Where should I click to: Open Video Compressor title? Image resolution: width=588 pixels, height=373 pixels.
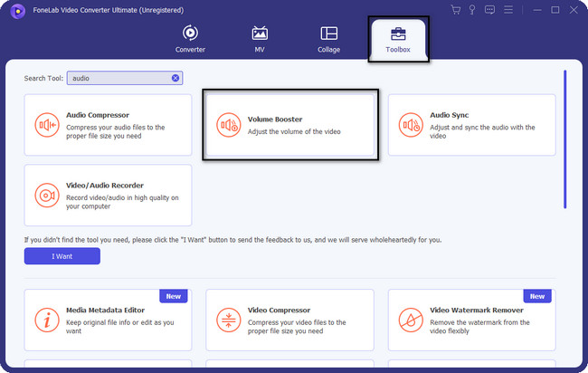[279, 311]
